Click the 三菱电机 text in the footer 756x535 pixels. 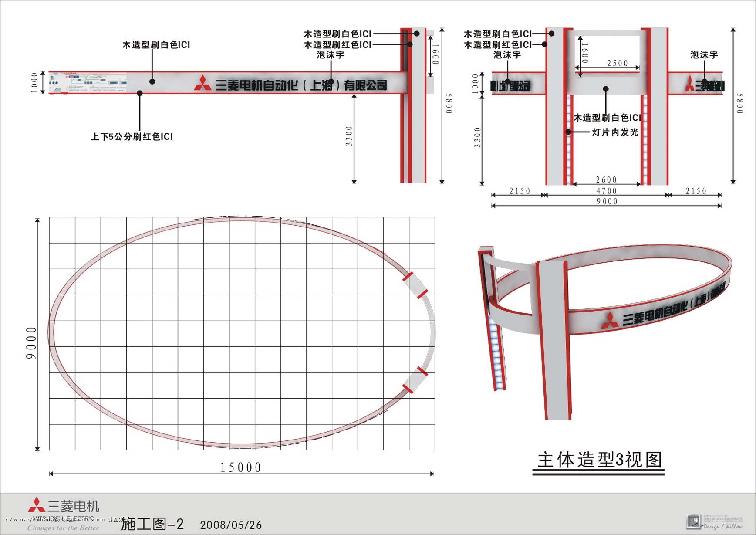click(74, 506)
